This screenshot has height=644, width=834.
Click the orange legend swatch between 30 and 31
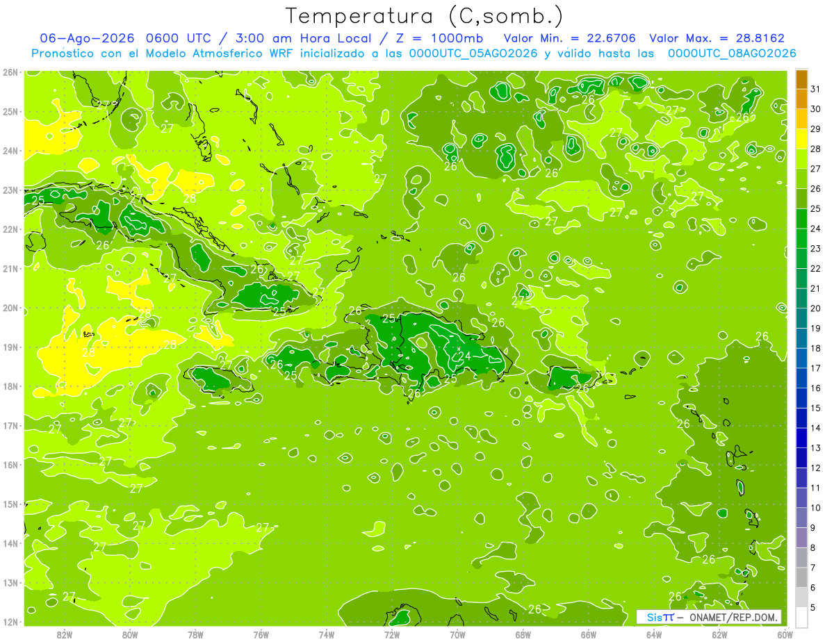tap(801, 99)
